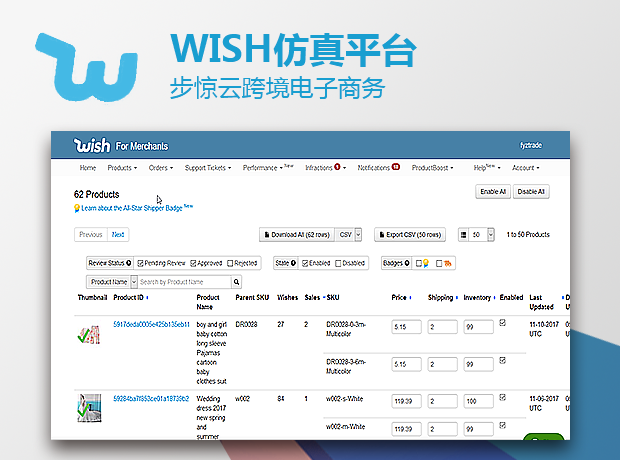This screenshot has height=460, width=620.
Task: Open the CSV format dropdown arrow
Action: pyautogui.click(x=358, y=235)
